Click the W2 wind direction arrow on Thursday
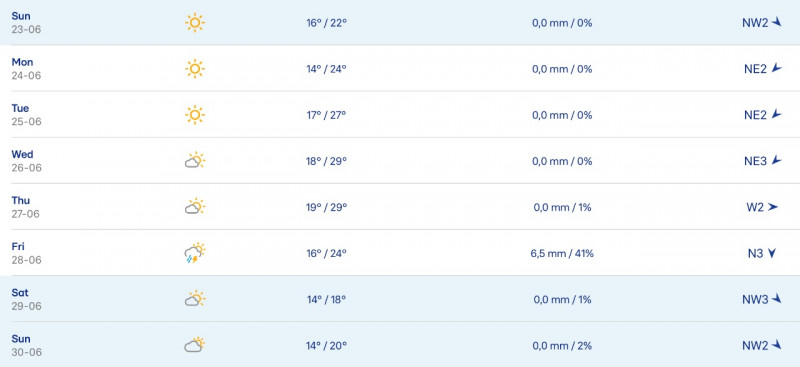 coord(773,207)
